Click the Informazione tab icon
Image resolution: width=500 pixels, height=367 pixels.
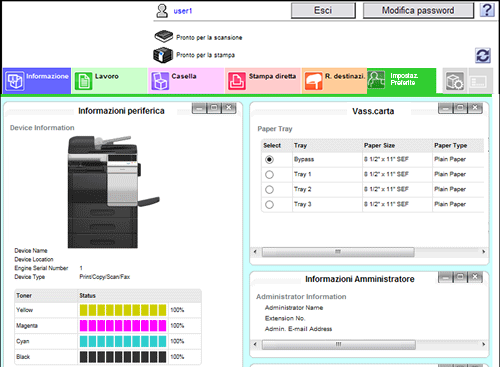(x=15, y=81)
